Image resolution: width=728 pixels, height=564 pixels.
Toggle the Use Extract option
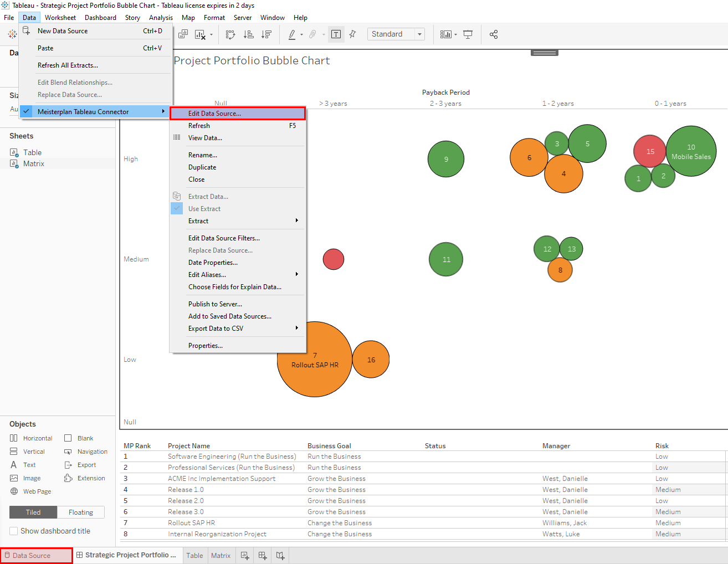204,209
